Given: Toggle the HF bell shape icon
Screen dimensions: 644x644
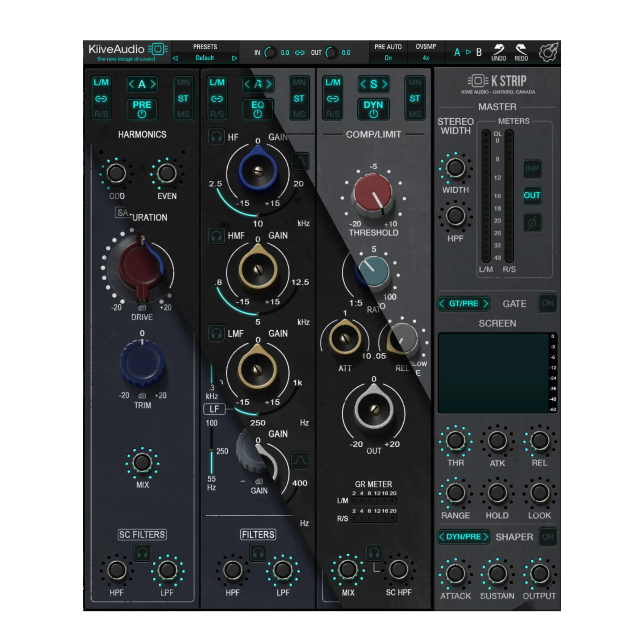Looking at the screenshot, I should coord(300,161).
